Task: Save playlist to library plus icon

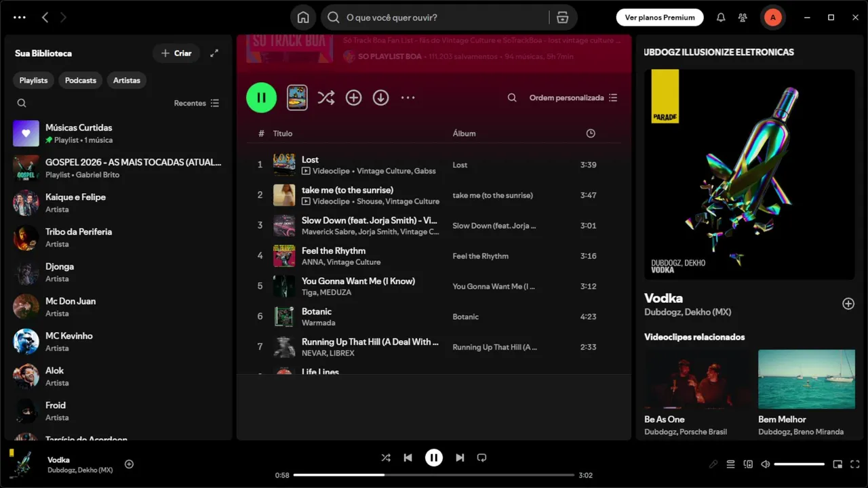Action: pyautogui.click(x=353, y=98)
